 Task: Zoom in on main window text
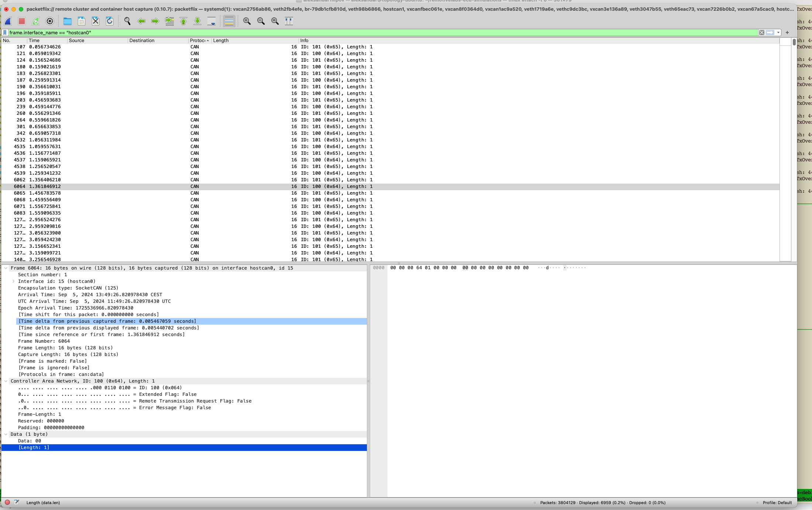247,21
